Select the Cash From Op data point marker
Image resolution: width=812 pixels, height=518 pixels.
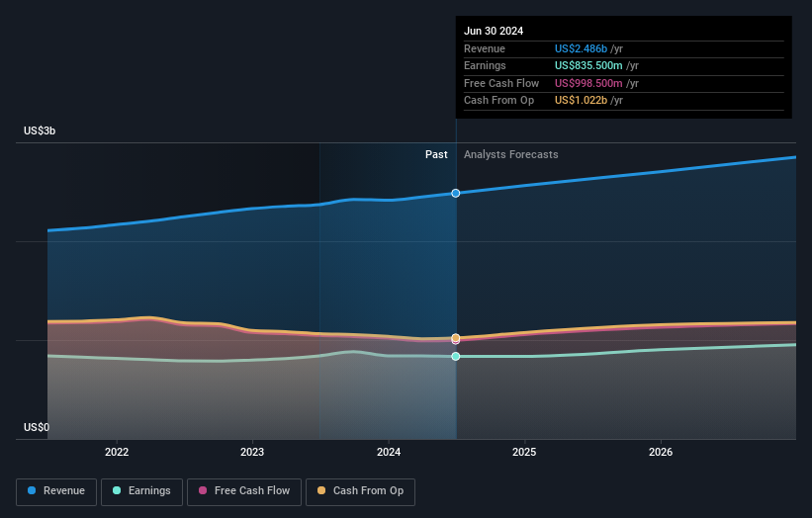point(456,337)
